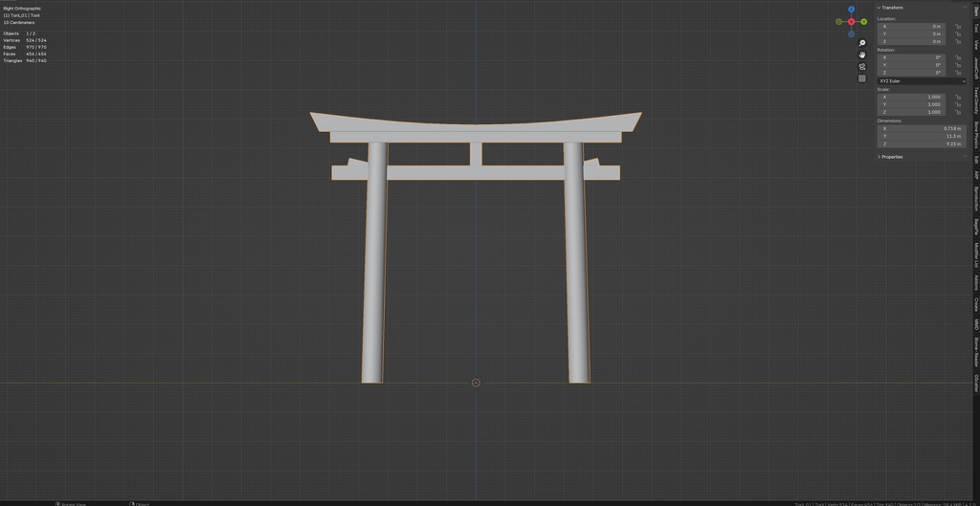Open the Addons sidebar tab
The image size is (980, 506).
coord(976,282)
